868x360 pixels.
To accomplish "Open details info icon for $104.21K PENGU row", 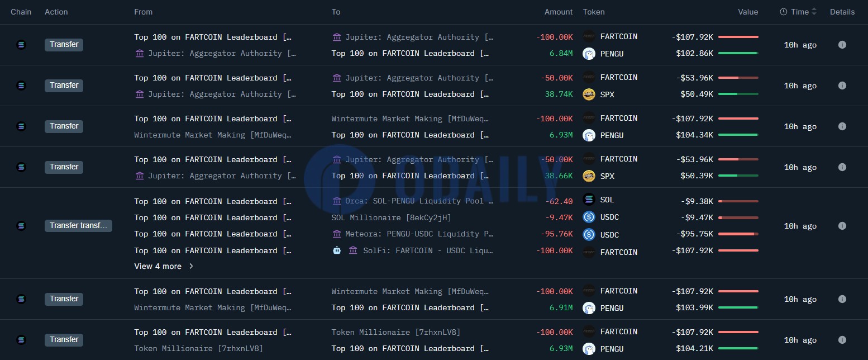I will 842,340.
